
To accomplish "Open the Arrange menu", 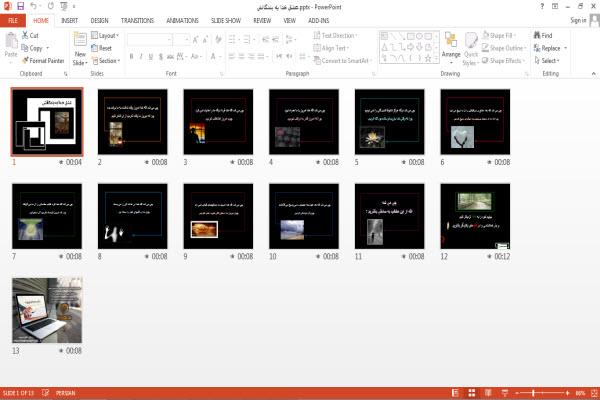I will (451, 47).
